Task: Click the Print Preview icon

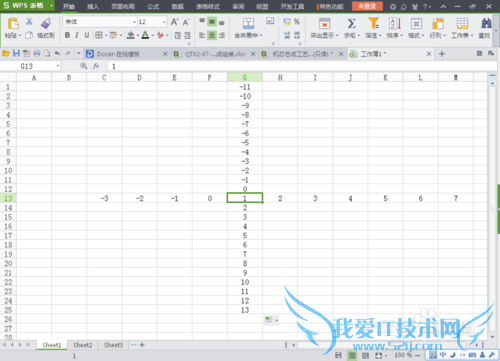Action: tap(47, 53)
